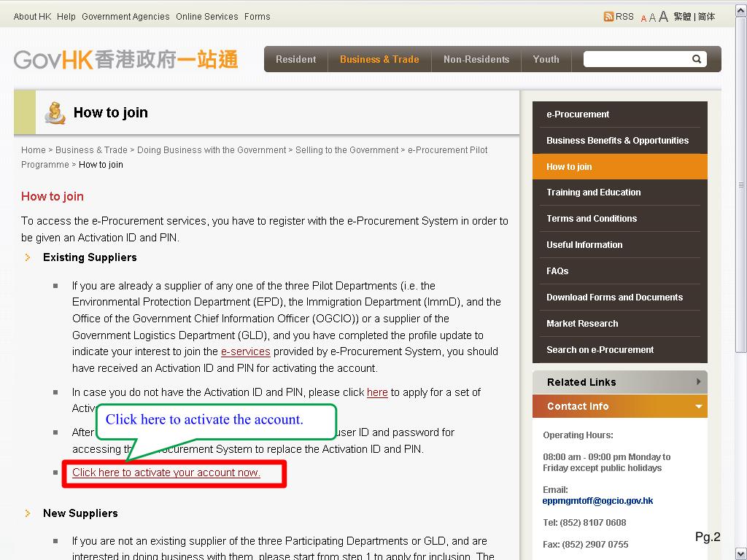Click the search magnifier icon

pos(697,59)
